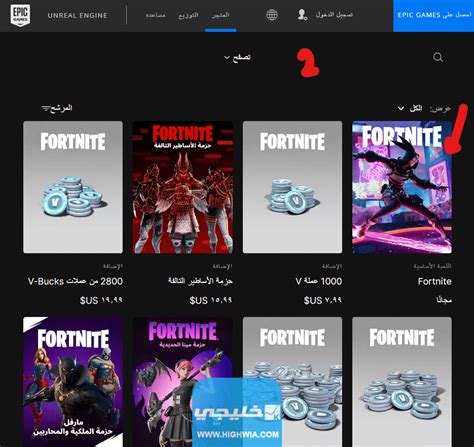Click the اللعبة الأساسية base game label
The image size is (474, 447).
tap(432, 266)
